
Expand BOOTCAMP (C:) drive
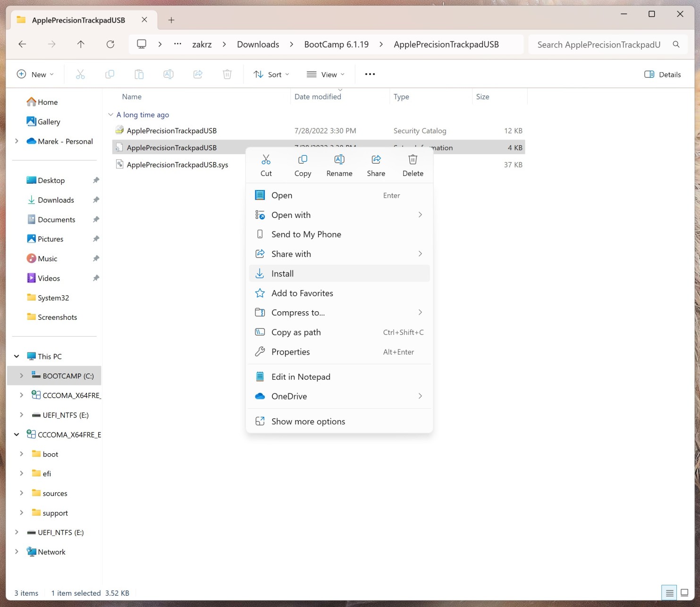(x=22, y=376)
